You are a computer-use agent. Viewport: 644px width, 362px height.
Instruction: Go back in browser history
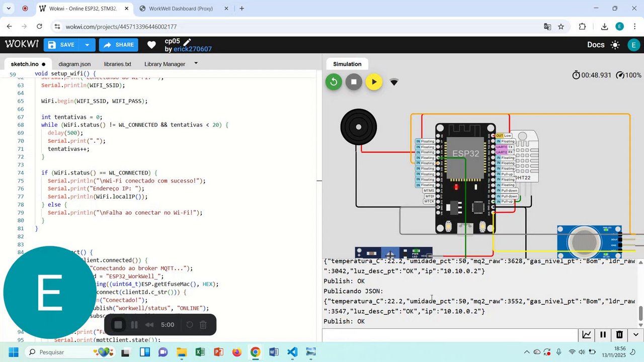pyautogui.click(x=9, y=27)
